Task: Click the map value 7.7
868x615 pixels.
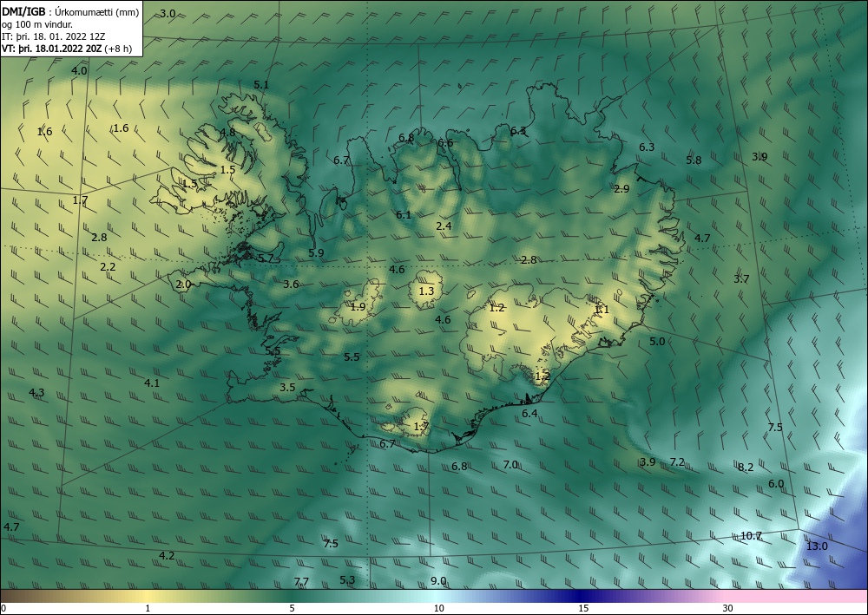Action: (x=301, y=582)
